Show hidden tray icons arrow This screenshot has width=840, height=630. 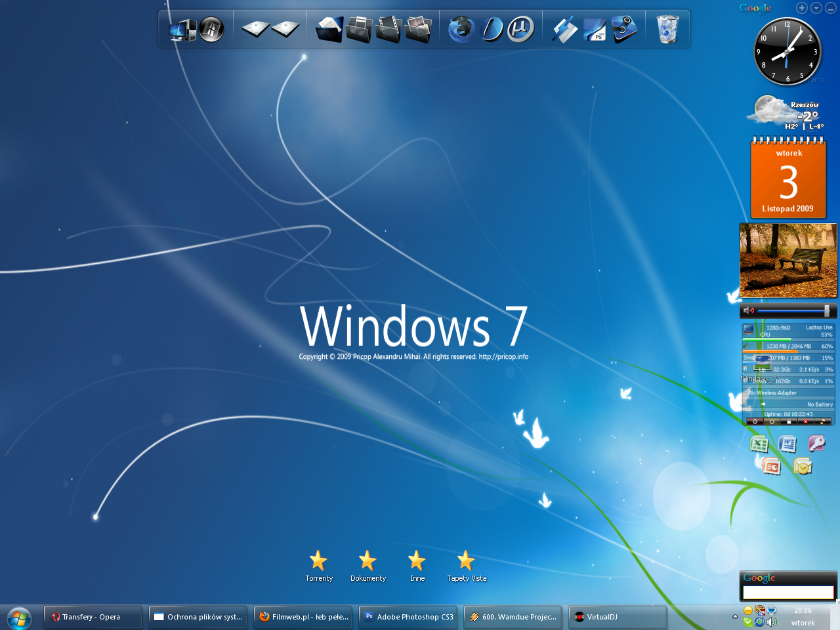click(735, 616)
